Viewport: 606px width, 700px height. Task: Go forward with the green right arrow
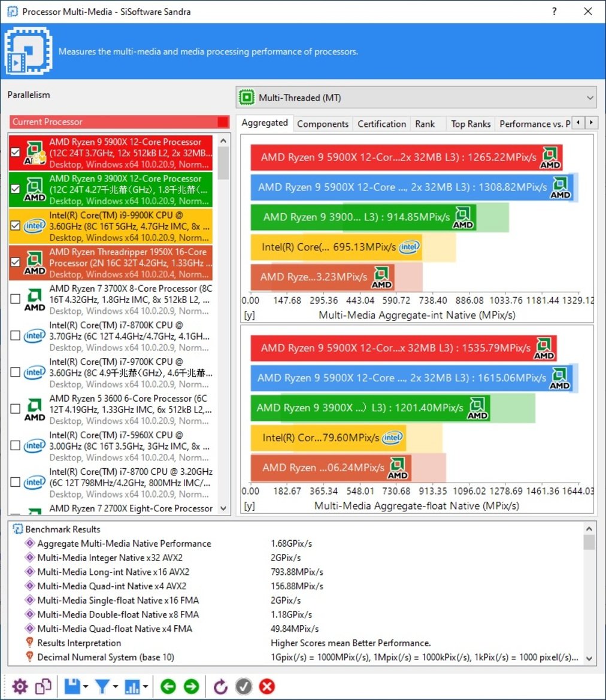pyautogui.click(x=192, y=686)
